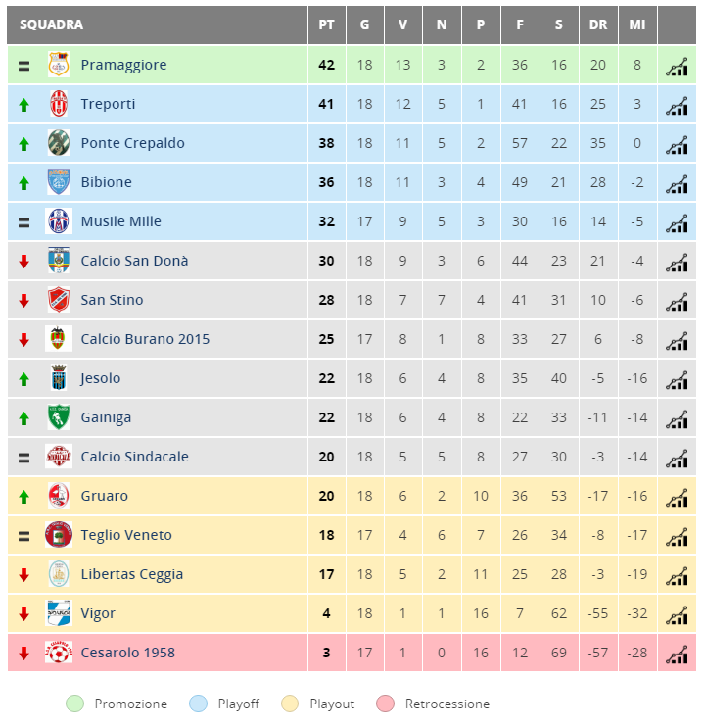The height and width of the screenshot is (728, 704).
Task: Open the Calcio Burano 2015 link
Action: pyautogui.click(x=145, y=339)
